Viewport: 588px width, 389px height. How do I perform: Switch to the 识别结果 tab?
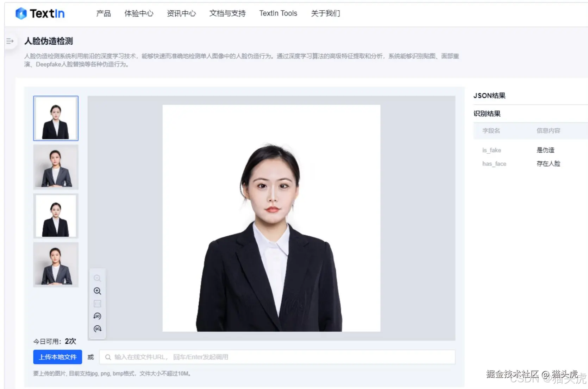click(x=486, y=113)
